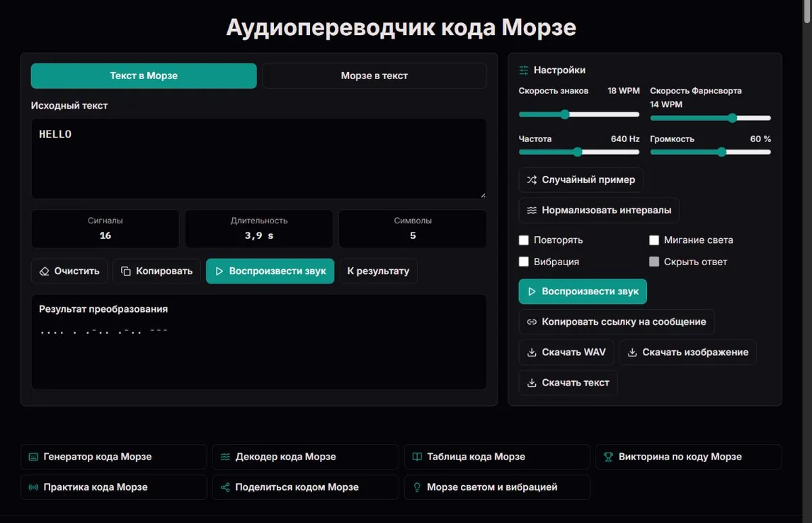Open the Декодер кода Морзе link
This screenshot has width=812, height=523.
click(305, 457)
